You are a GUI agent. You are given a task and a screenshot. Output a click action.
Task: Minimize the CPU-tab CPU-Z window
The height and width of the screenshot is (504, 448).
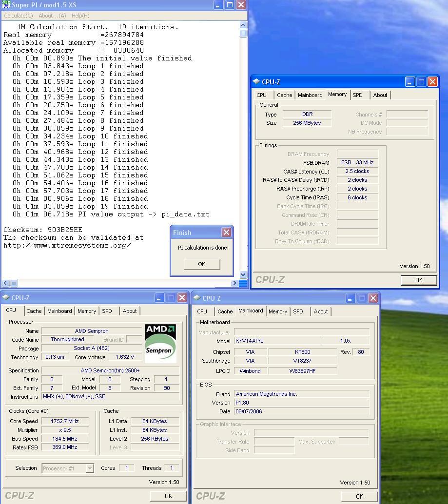tap(159, 298)
